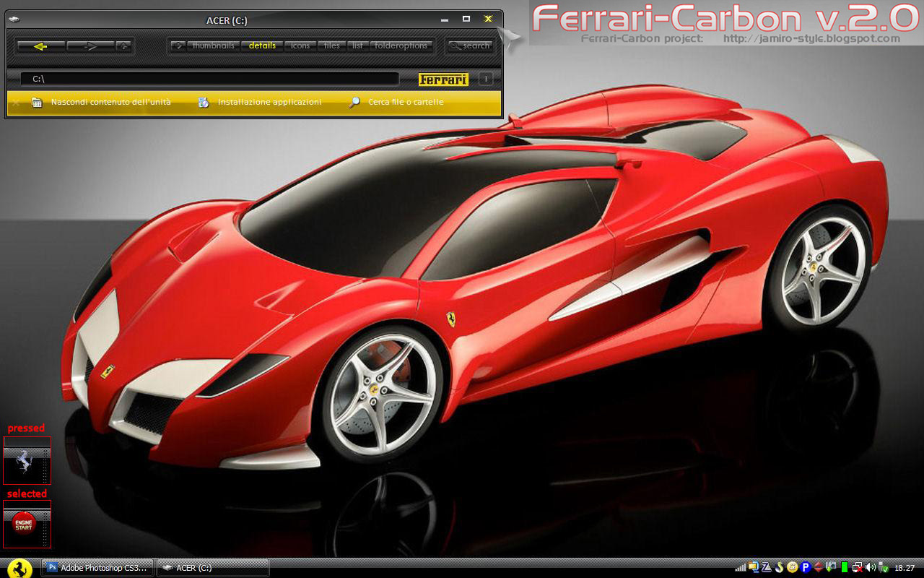Open folderoptions from the toolbar
This screenshot has width=924, height=578.
[401, 46]
